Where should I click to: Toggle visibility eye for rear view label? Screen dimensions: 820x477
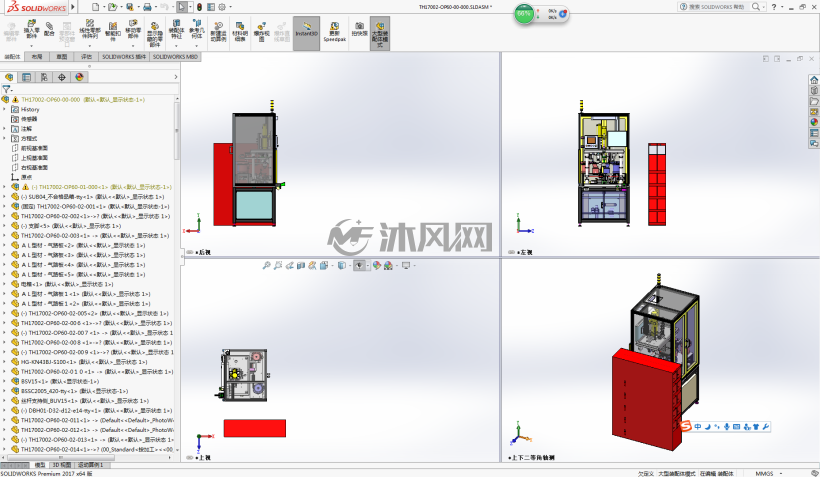190,252
